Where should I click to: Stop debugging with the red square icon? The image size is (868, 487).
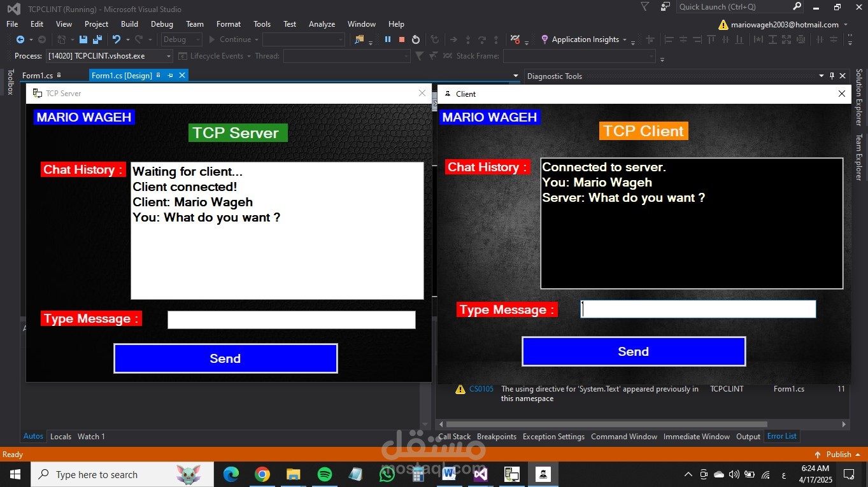coord(402,39)
